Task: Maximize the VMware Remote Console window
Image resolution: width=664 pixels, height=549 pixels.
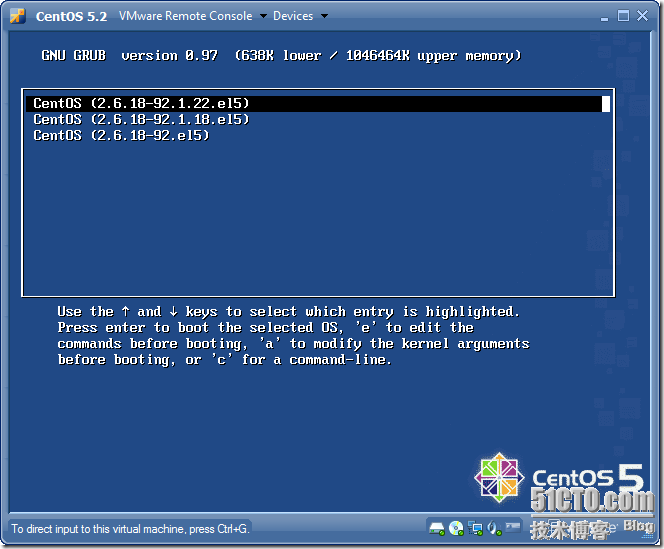Action: (623, 16)
